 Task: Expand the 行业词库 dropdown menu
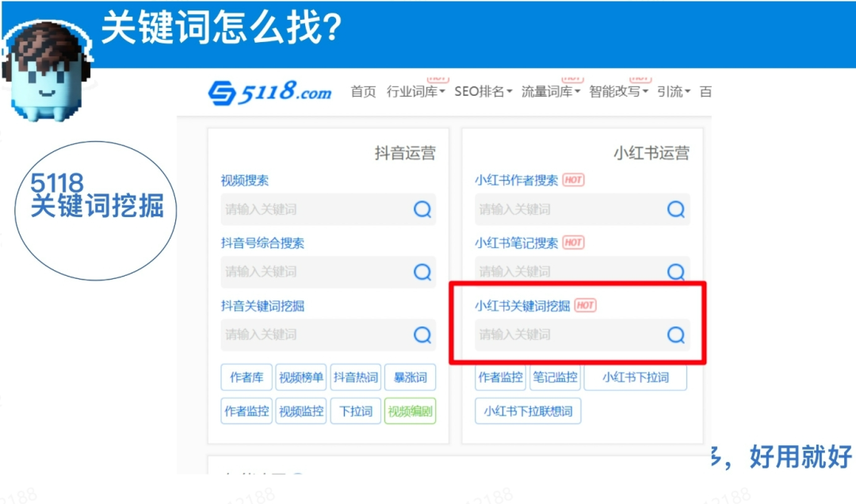[x=415, y=92]
